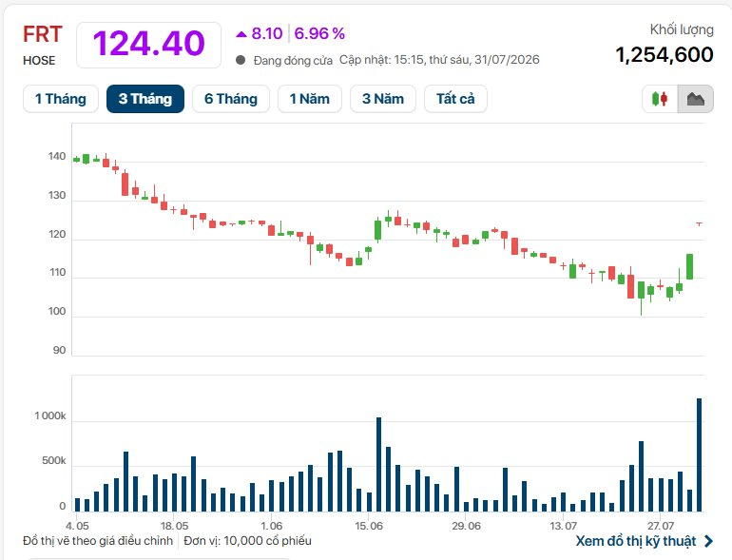732x560 pixels.
Task: Click the tallest volume bar at far right
Action: 699,454
